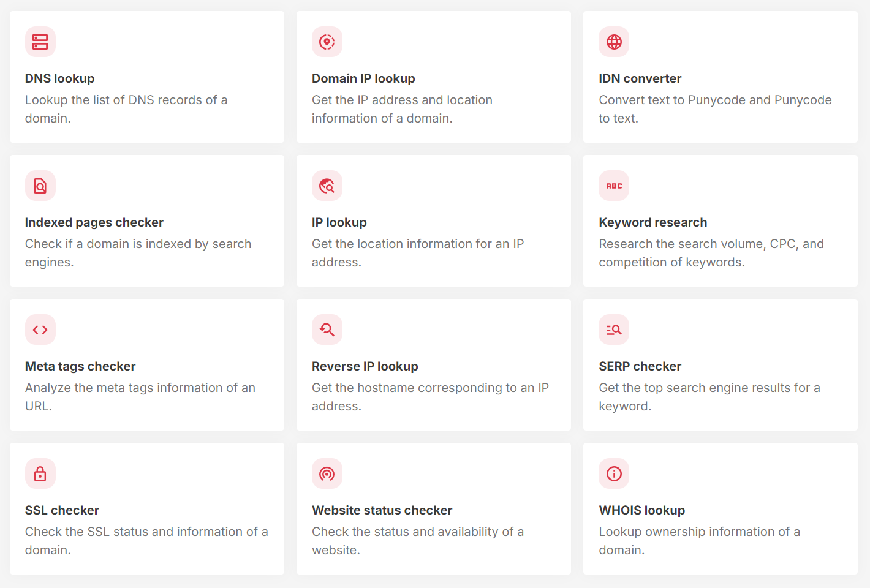Viewport: 870px width, 588px height.
Task: Click the Domain IP lookup pin icon
Action: (327, 42)
